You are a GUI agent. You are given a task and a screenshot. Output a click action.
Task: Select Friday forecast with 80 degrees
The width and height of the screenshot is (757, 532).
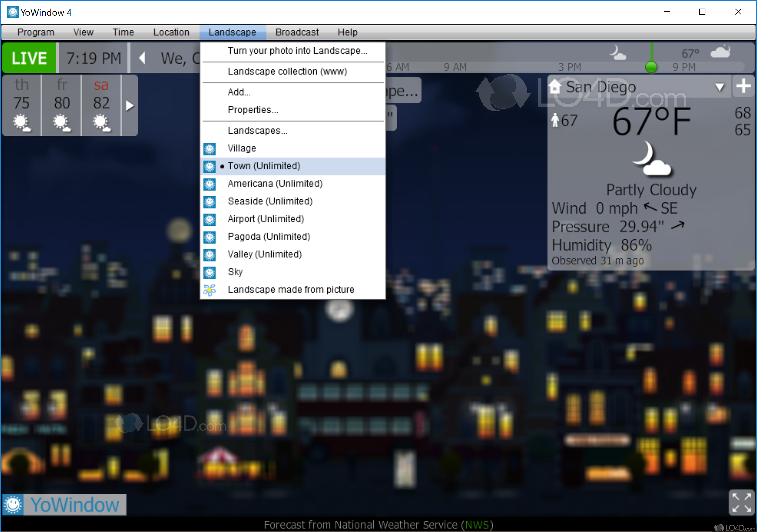click(62, 105)
